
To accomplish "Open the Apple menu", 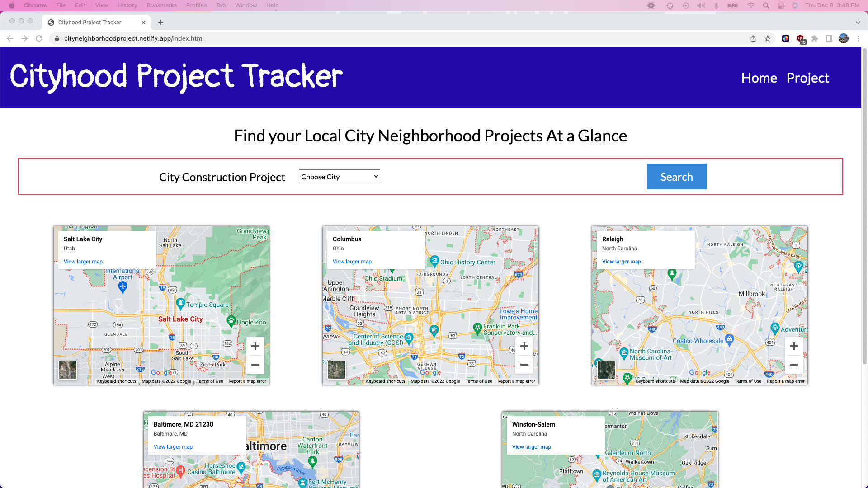I will pyautogui.click(x=12, y=5).
